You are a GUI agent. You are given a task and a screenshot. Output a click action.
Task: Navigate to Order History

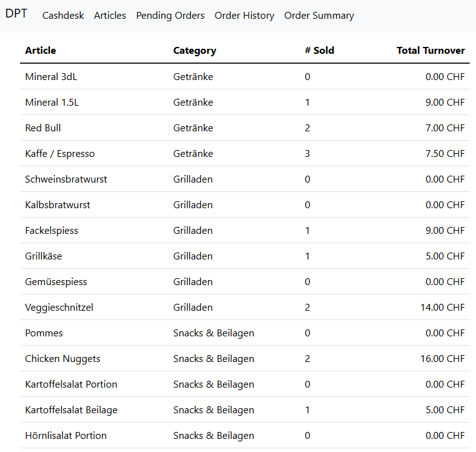click(x=244, y=16)
